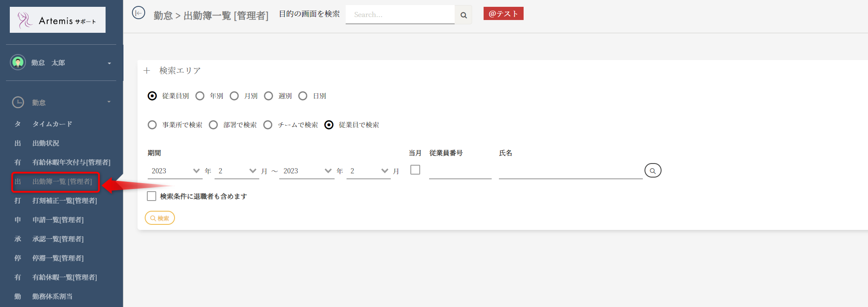Select the 部署で検索 radio button
The width and height of the screenshot is (868, 307).
click(x=213, y=125)
